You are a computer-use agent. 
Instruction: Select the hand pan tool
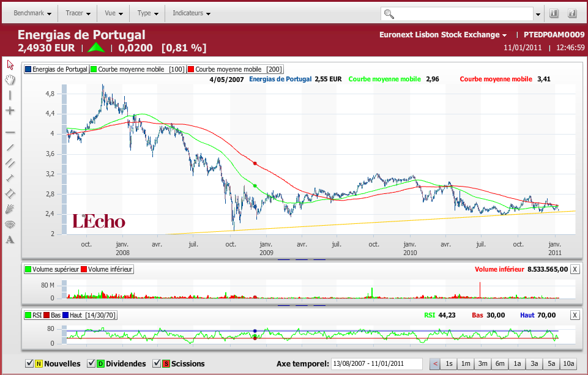(10, 80)
